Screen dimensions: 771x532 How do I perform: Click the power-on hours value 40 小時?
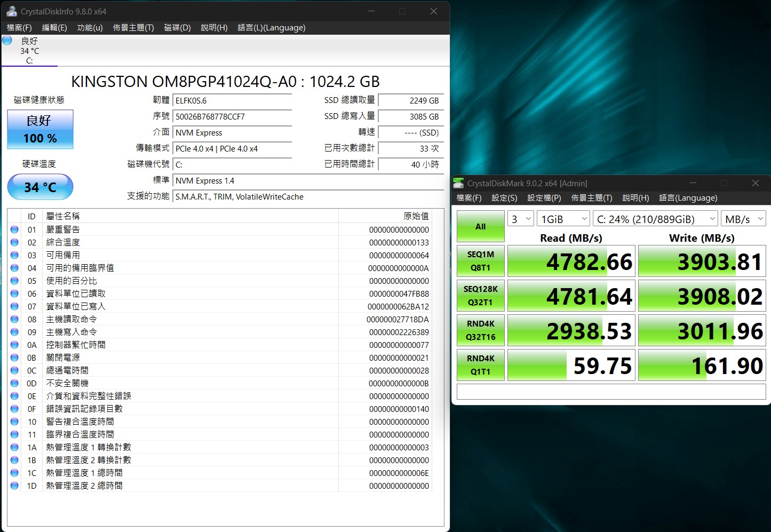pyautogui.click(x=411, y=165)
